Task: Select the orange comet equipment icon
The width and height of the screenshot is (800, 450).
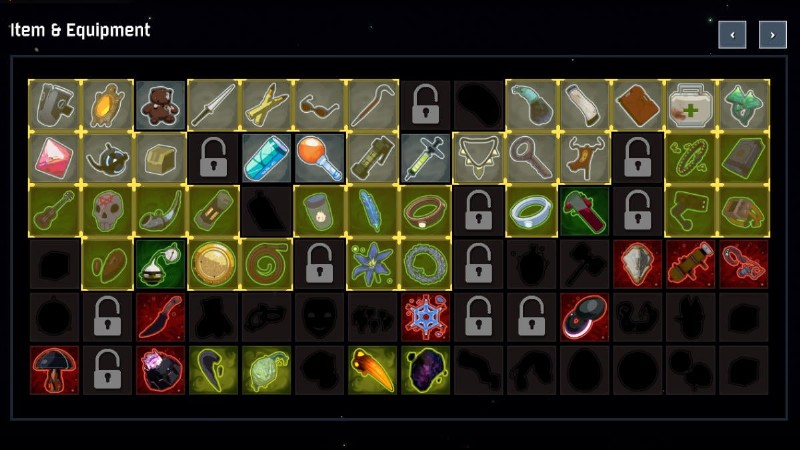Action: (372, 370)
